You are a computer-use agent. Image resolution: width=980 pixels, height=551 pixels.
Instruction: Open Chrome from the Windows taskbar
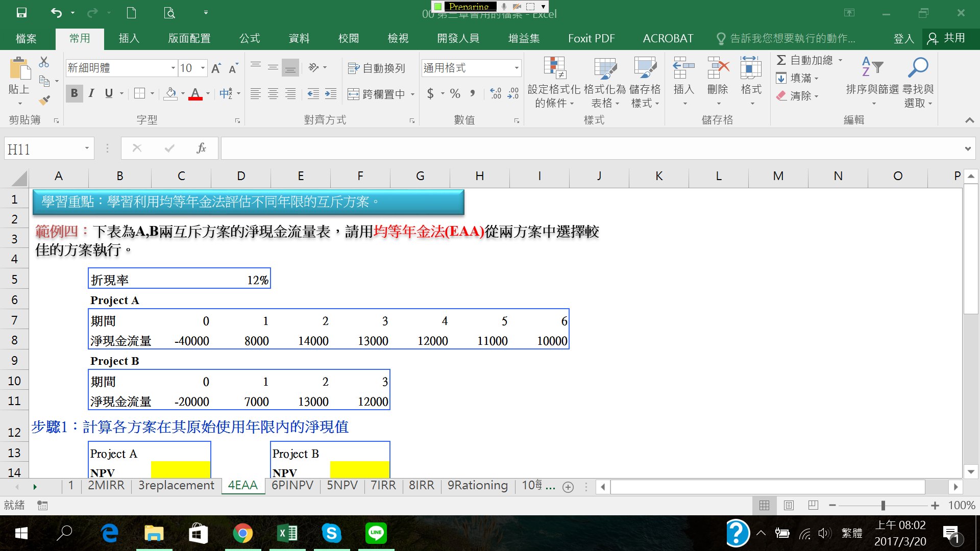coord(243,533)
